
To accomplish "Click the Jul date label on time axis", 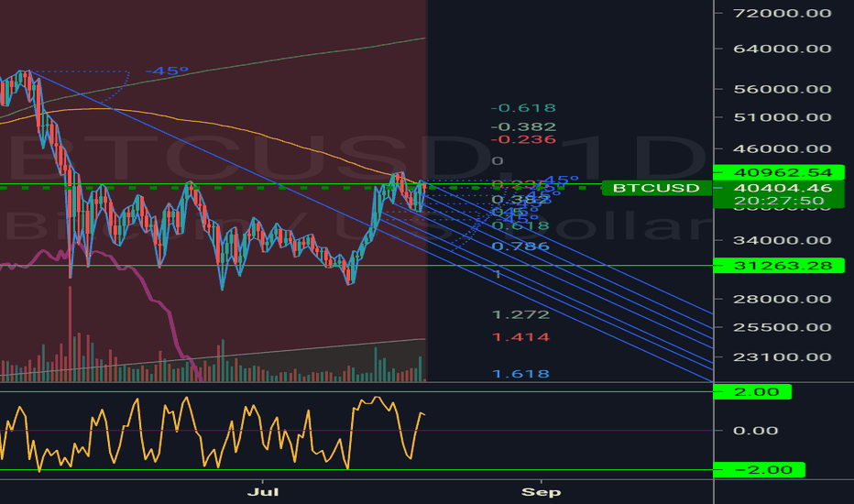I will point(262,492).
